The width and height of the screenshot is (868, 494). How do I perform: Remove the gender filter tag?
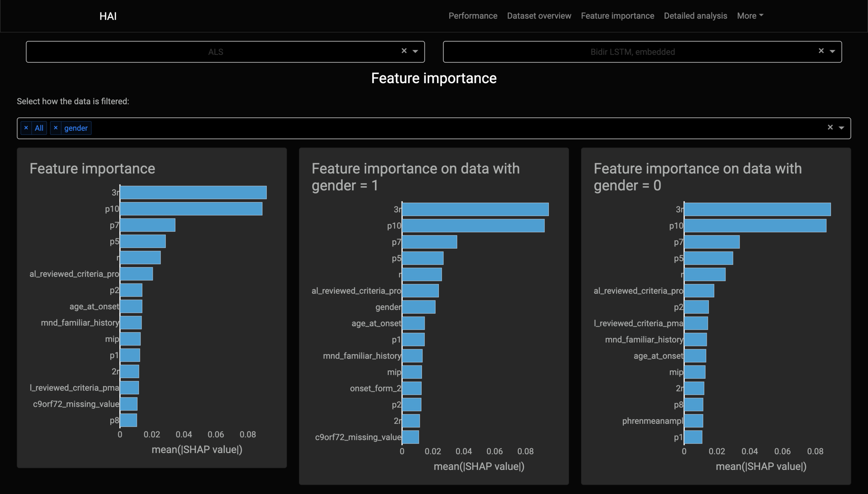click(56, 128)
